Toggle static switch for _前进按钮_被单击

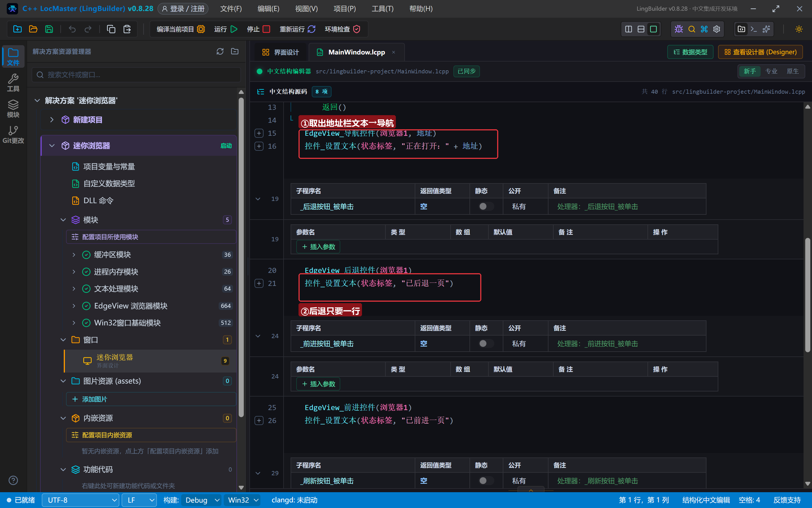[486, 343]
